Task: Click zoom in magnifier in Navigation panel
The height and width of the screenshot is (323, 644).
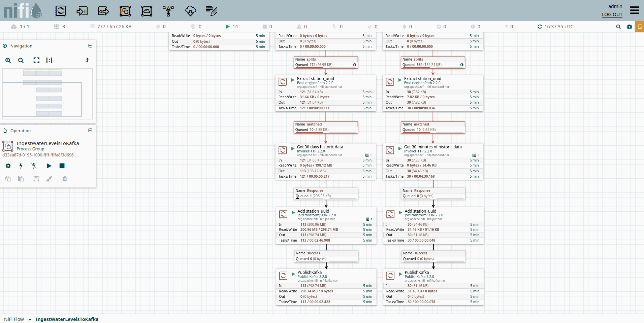Action: click(8, 61)
